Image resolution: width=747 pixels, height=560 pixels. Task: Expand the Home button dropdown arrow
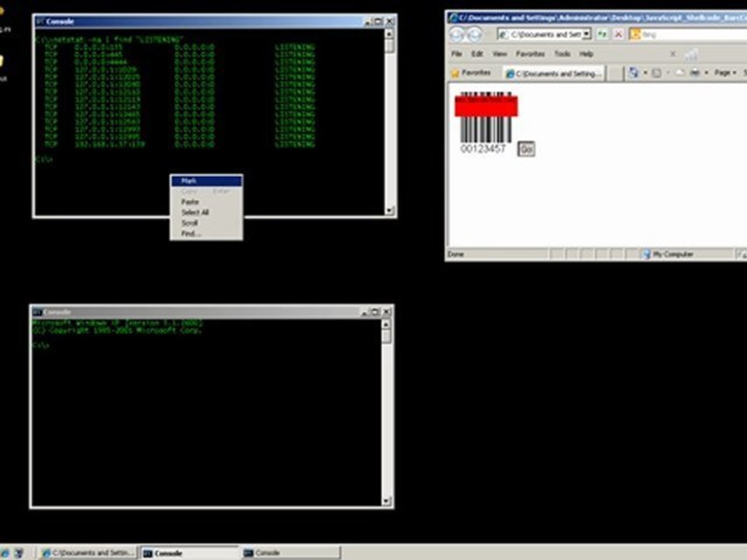click(645, 73)
